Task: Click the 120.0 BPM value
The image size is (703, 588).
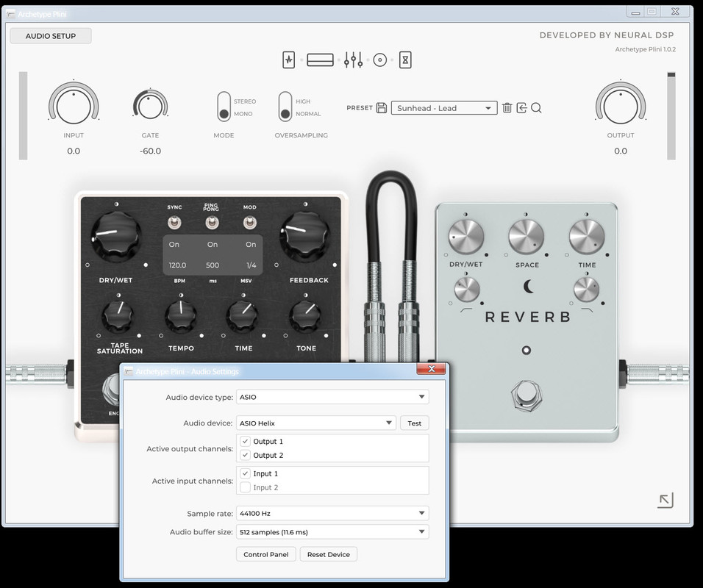Action: pos(177,265)
